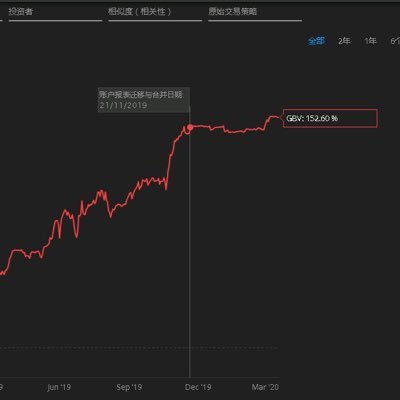This screenshot has height=400, width=400.
Task: Open the 投资者 tab
Action: (21, 12)
